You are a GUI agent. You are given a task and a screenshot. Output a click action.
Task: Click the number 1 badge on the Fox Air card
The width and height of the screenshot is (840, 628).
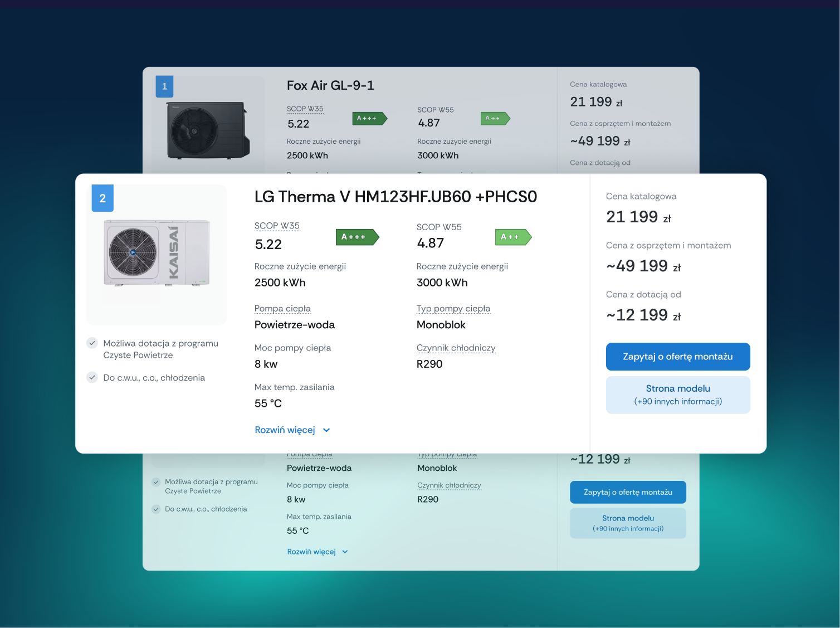tap(164, 86)
